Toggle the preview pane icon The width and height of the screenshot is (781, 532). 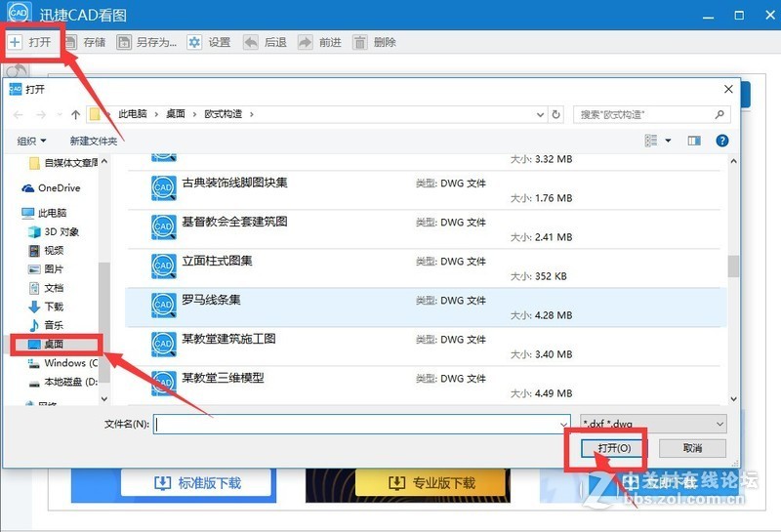(694, 141)
